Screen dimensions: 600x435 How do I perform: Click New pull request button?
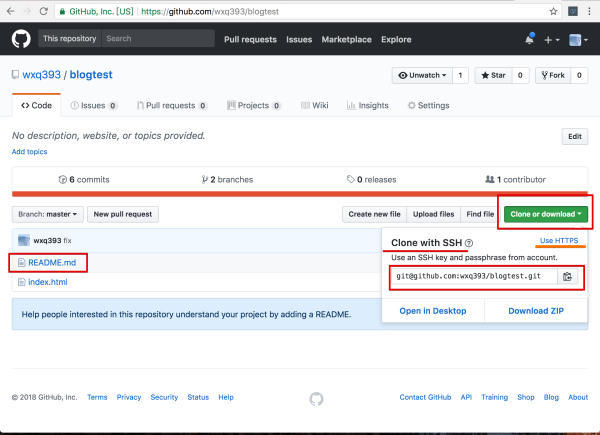click(123, 214)
